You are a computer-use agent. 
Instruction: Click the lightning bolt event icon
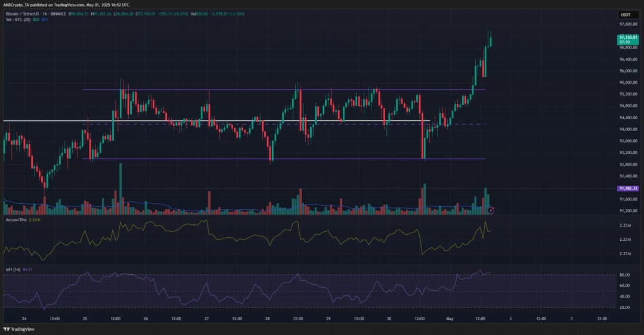click(x=491, y=210)
